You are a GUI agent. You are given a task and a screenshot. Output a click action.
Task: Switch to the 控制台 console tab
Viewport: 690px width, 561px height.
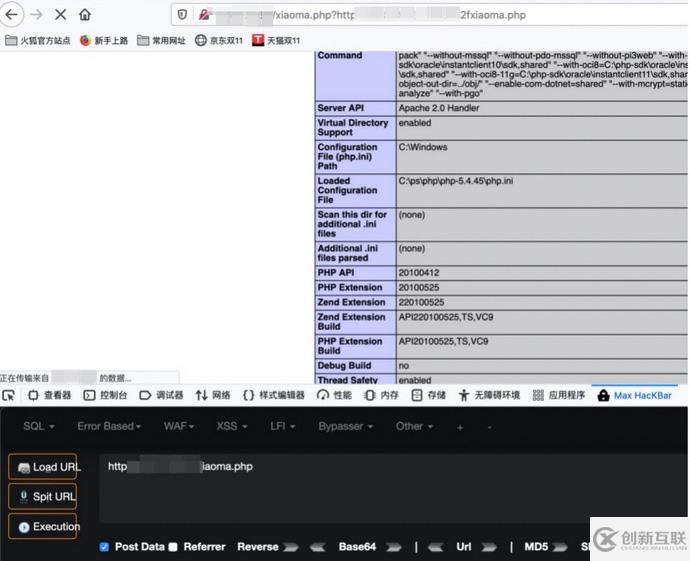click(x=106, y=395)
